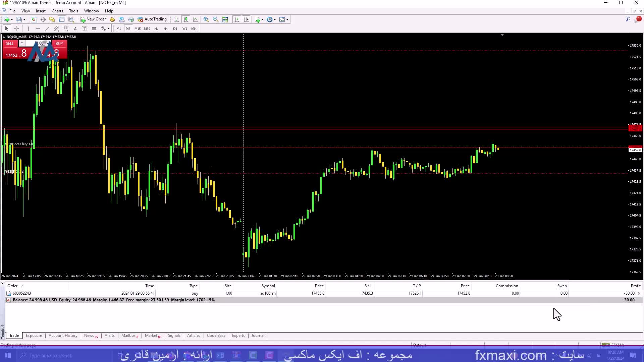This screenshot has height=362, width=644.
Task: Select the trendline drawing tool
Action: [x=47, y=28]
